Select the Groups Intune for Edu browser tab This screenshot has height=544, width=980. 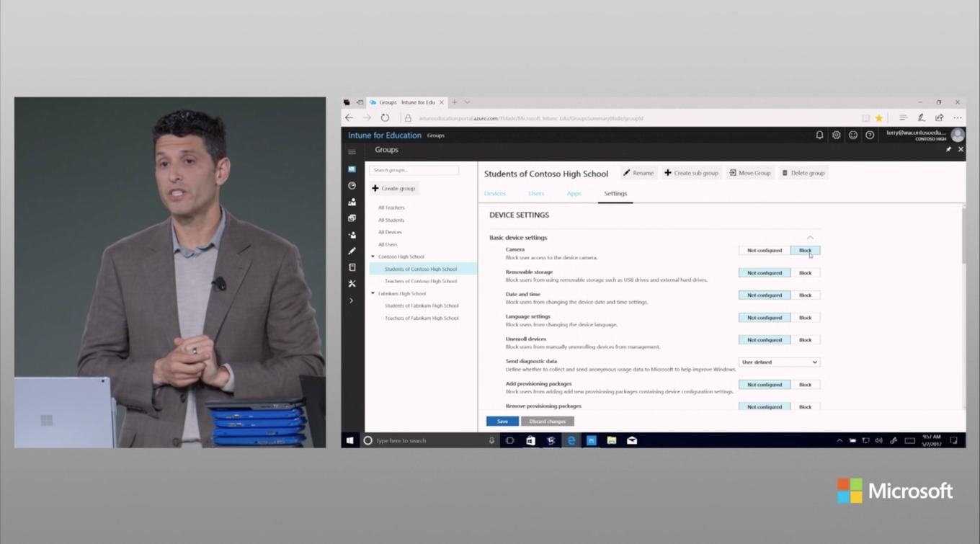[x=406, y=102]
